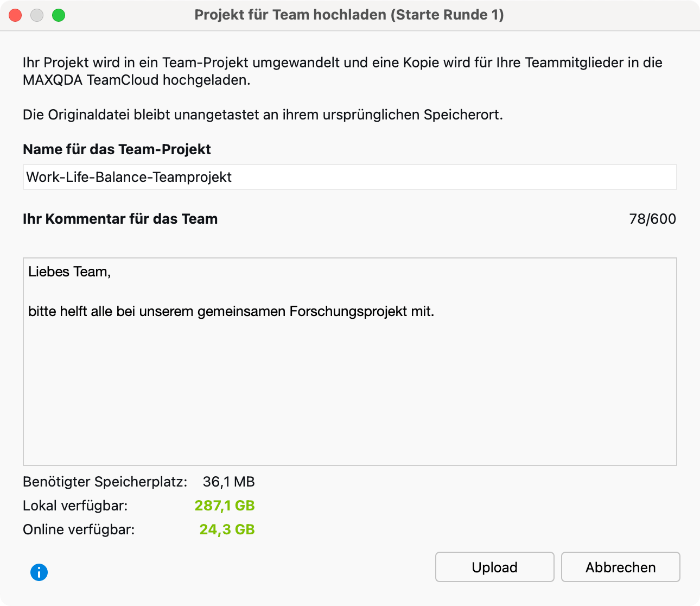The width and height of the screenshot is (700, 606).
Task: Click the 'Online verfügbar' label
Action: tap(79, 529)
